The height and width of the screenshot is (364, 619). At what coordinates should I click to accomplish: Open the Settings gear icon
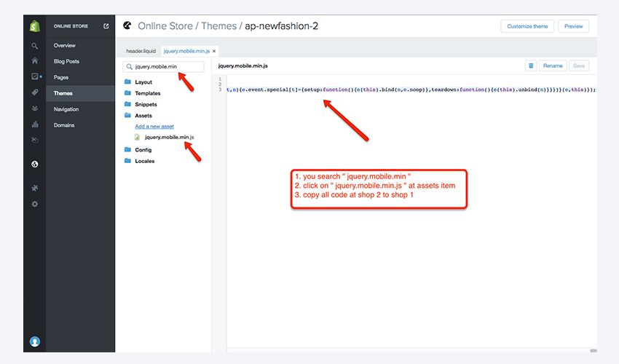[x=35, y=204]
